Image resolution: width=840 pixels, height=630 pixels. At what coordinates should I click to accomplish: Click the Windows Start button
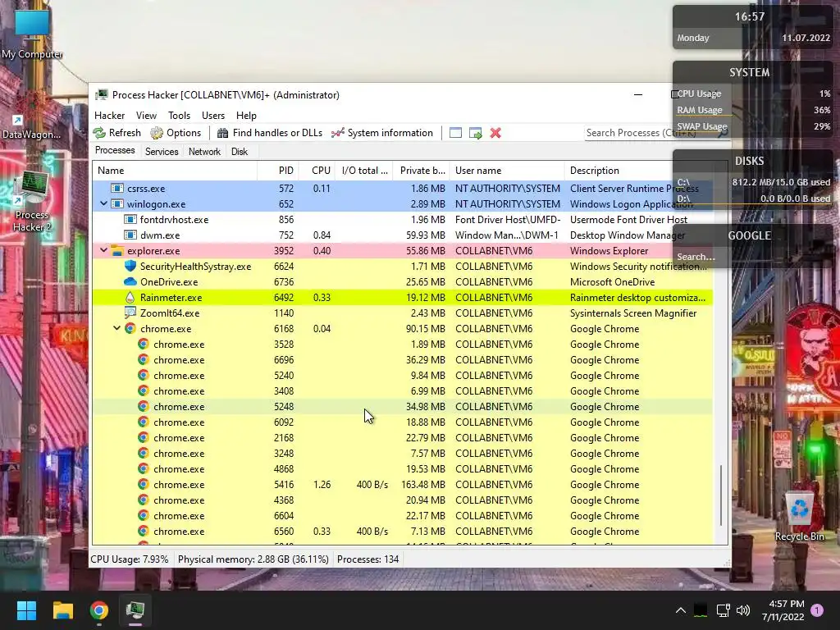click(26, 610)
